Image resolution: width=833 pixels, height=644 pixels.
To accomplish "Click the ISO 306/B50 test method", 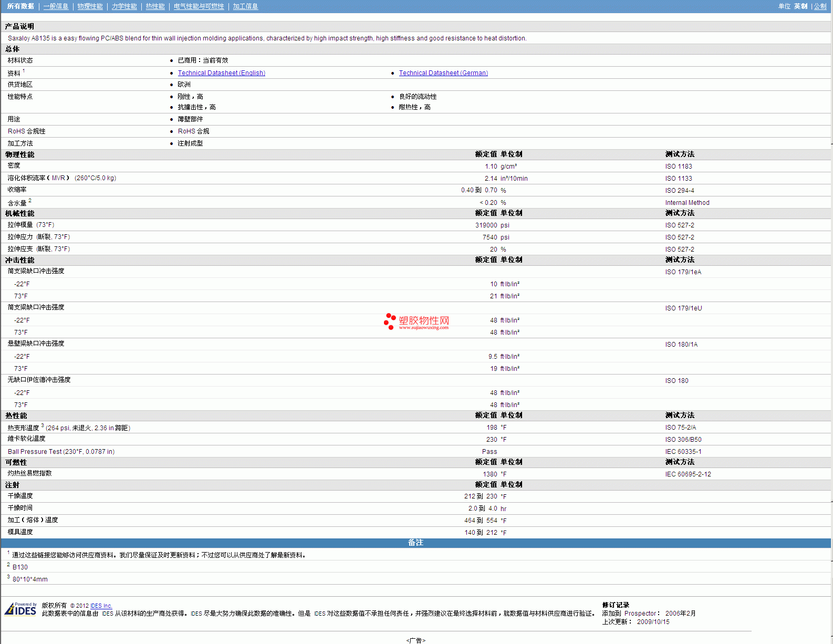I will [683, 440].
